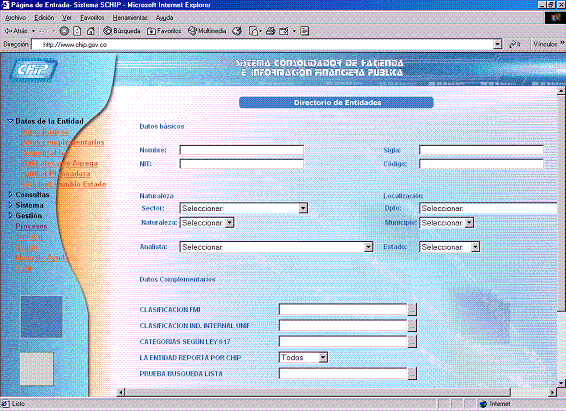The image size is (566, 411).
Task: Open CATEGORIAS SEGUN LEY 617 lookup button
Action: 412,341
